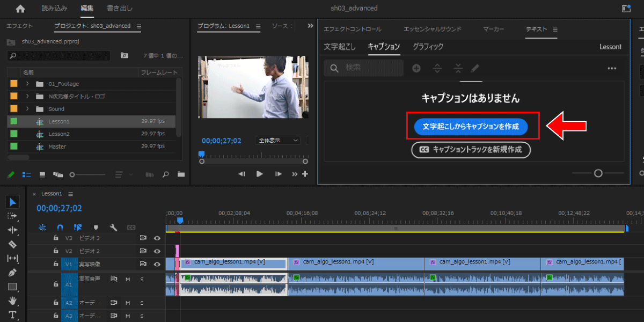Click the merge caption segments icon

(458, 68)
